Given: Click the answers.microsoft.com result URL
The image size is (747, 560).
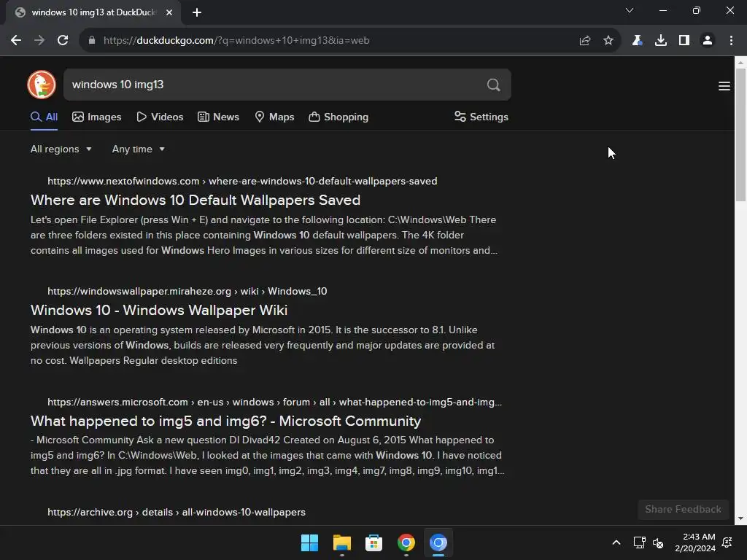Looking at the screenshot, I should click(274, 402).
